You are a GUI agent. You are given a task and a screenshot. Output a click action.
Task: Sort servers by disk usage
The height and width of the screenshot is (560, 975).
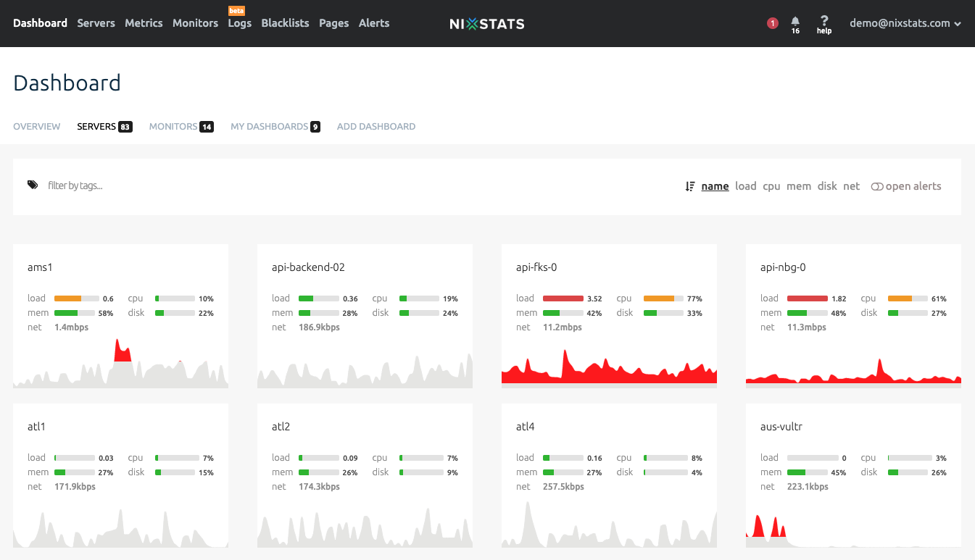(827, 186)
